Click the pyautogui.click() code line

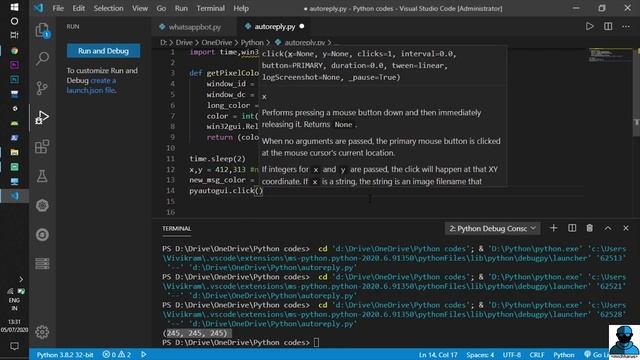(x=226, y=191)
